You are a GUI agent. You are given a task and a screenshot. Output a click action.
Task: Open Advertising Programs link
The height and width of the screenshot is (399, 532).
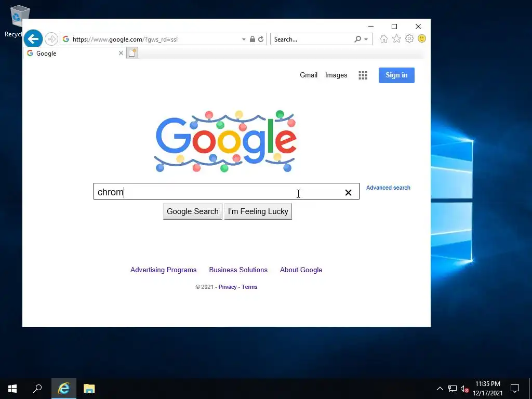(x=163, y=270)
